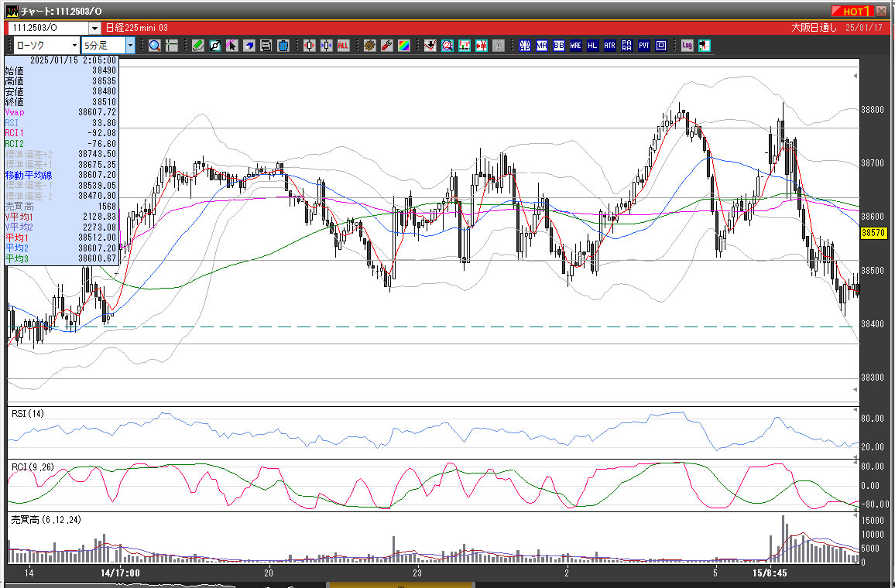
Task: Click the blue eraser icon
Action: click(x=249, y=46)
